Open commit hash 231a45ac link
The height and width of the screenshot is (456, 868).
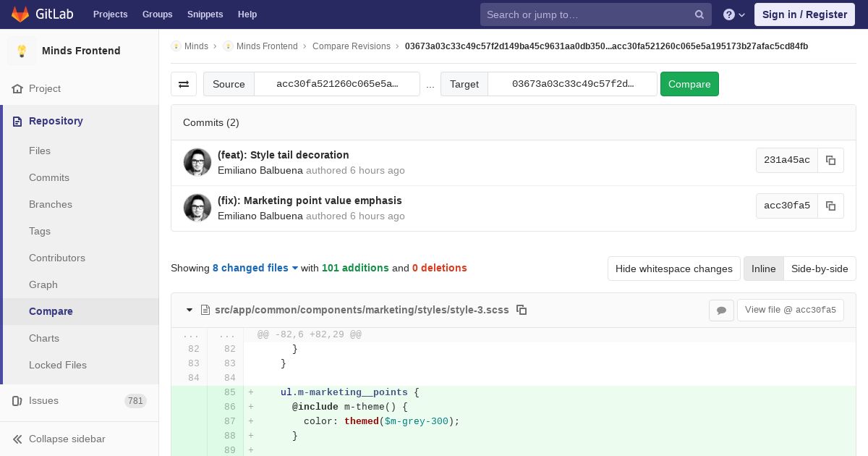[787, 160]
